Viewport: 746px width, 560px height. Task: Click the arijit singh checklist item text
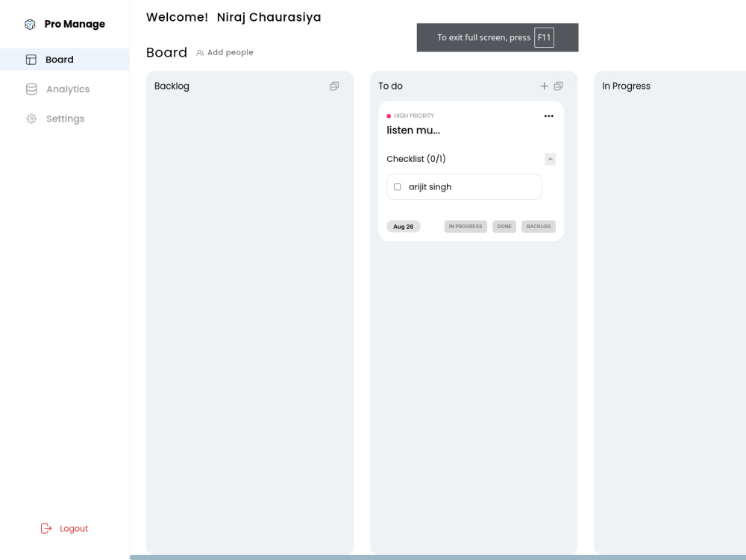[x=430, y=187]
